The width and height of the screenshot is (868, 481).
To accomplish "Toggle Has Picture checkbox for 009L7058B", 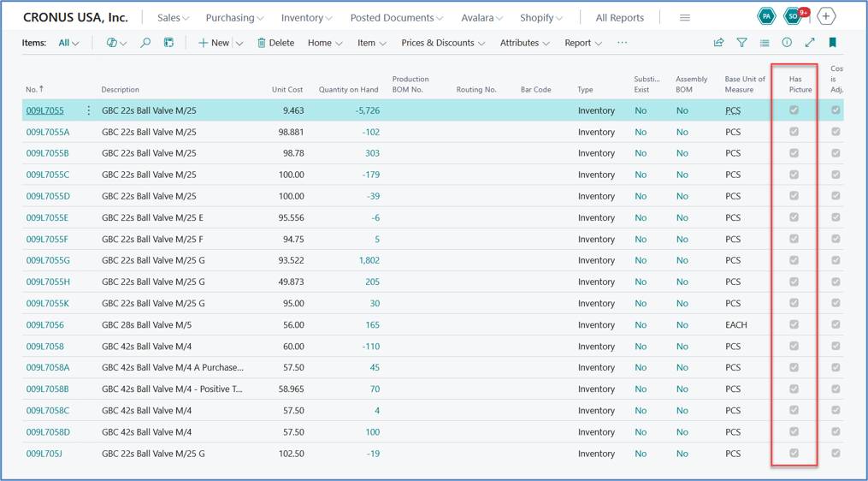I will point(794,389).
